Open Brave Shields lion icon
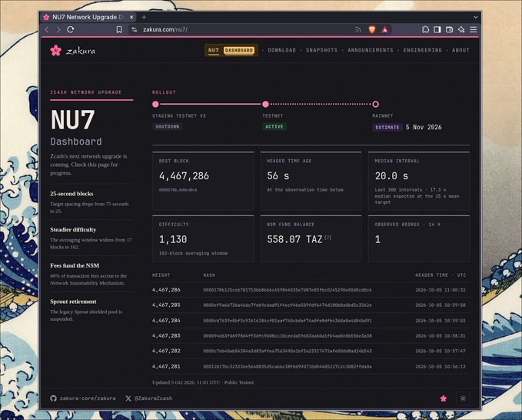This screenshot has height=420, width=522. (372, 30)
